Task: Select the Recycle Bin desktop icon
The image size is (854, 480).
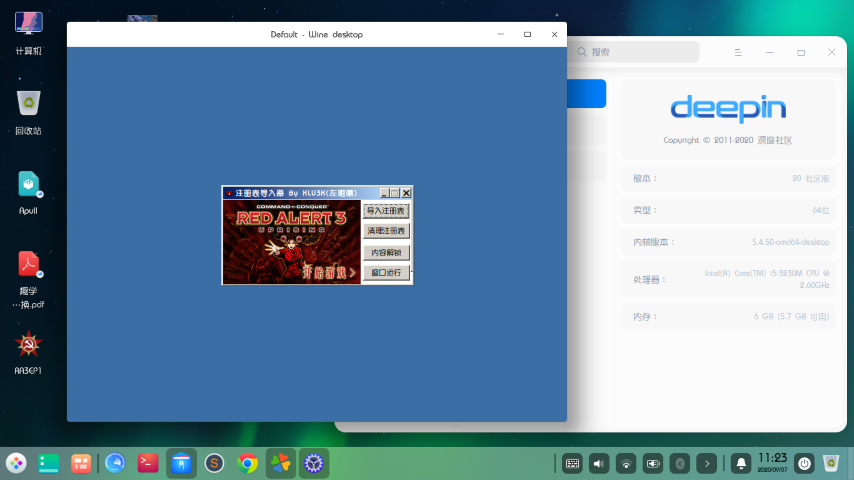Action: 28,113
